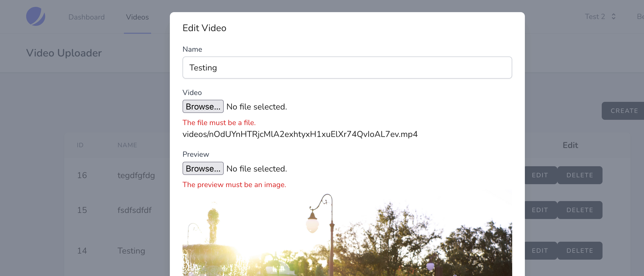Click EDIT for video fsdfsdfdf
This screenshot has width=644, height=276.
coord(540,210)
